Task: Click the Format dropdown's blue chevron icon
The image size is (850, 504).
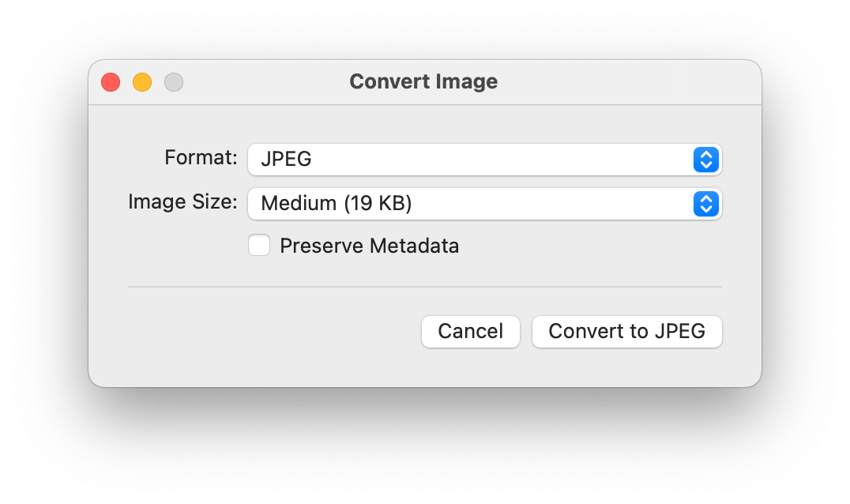Action: point(705,160)
